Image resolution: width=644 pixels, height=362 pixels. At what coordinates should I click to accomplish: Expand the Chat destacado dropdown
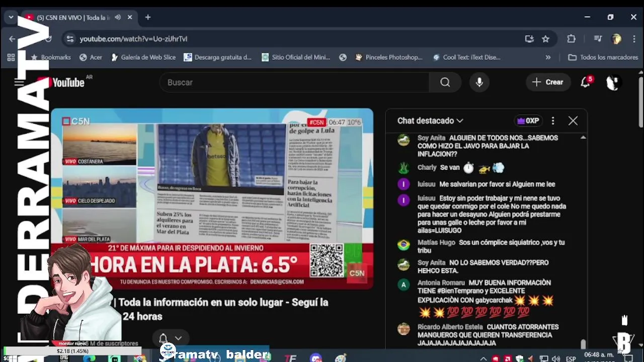pyautogui.click(x=430, y=121)
